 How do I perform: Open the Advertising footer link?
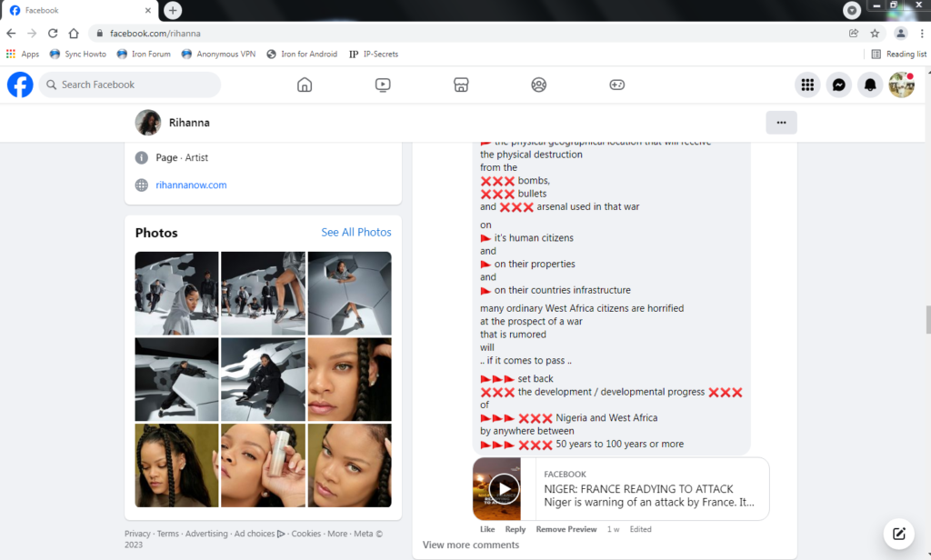click(x=206, y=534)
